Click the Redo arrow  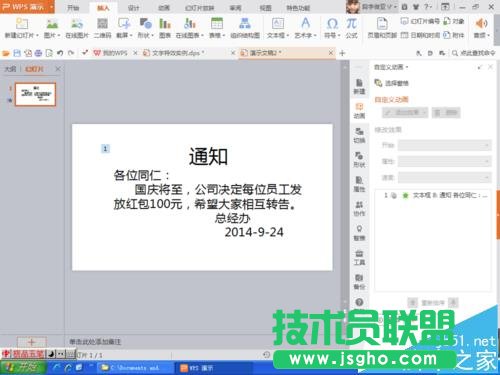point(71,53)
